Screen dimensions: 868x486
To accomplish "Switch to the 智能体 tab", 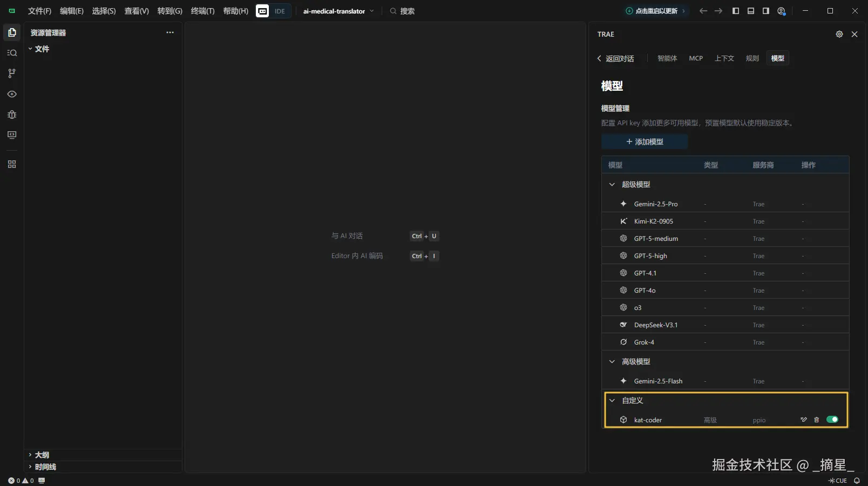I will [x=667, y=58].
